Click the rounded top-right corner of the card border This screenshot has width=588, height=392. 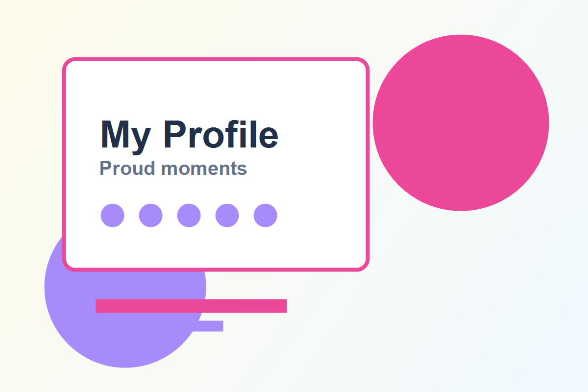[364, 63]
